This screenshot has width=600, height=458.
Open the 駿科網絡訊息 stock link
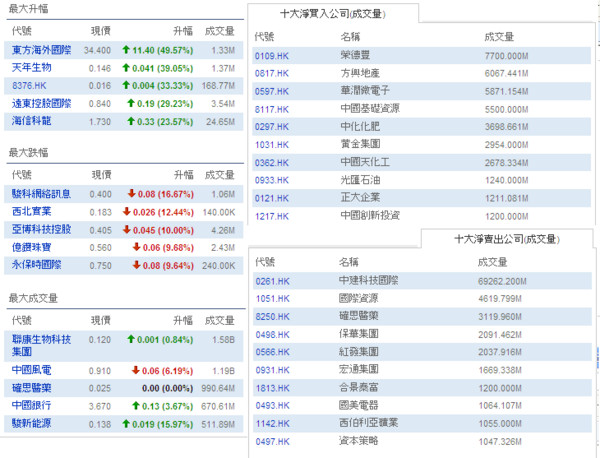(41, 194)
